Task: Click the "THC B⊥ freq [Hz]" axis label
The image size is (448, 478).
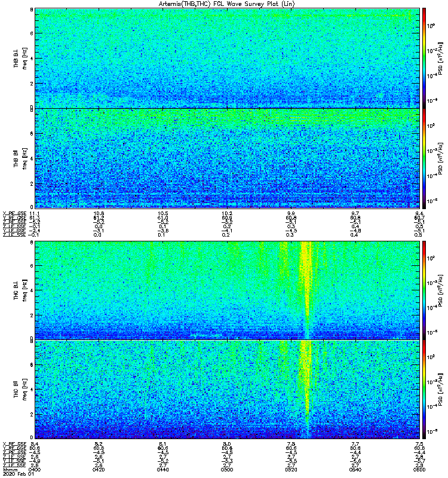Action: click(x=20, y=290)
